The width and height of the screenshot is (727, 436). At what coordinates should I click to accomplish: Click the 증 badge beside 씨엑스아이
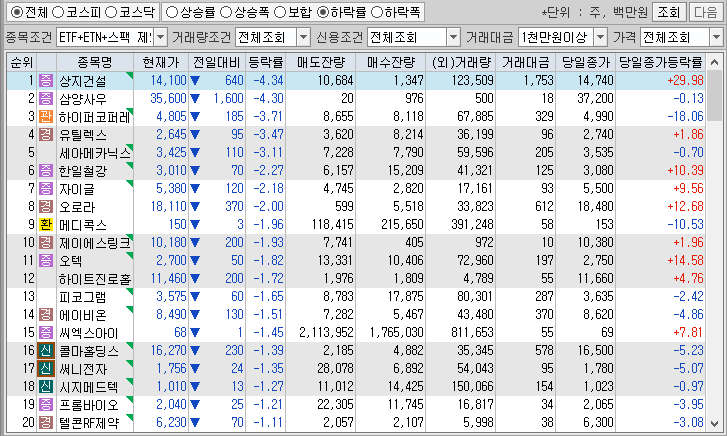(x=46, y=333)
